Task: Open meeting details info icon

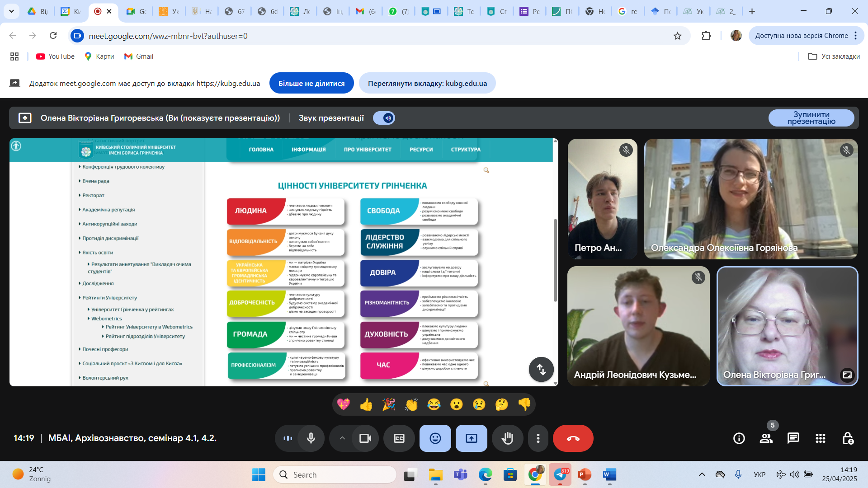Action: pos(739,438)
